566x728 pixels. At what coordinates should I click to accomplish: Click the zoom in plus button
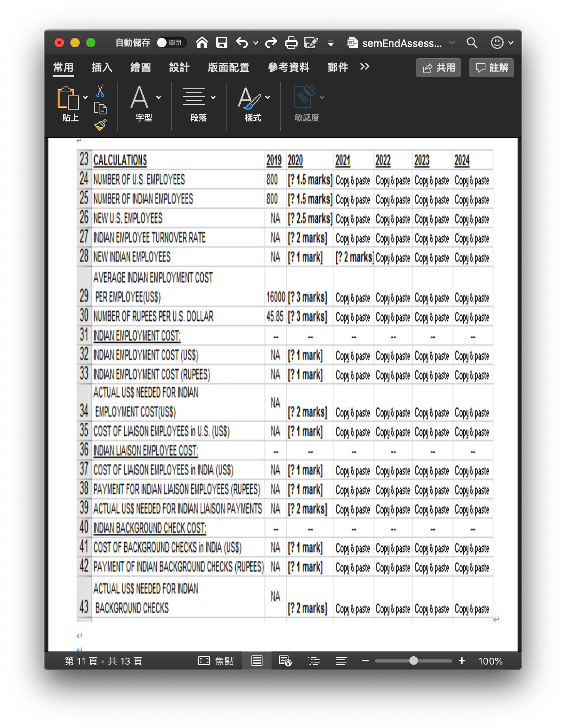tap(462, 661)
